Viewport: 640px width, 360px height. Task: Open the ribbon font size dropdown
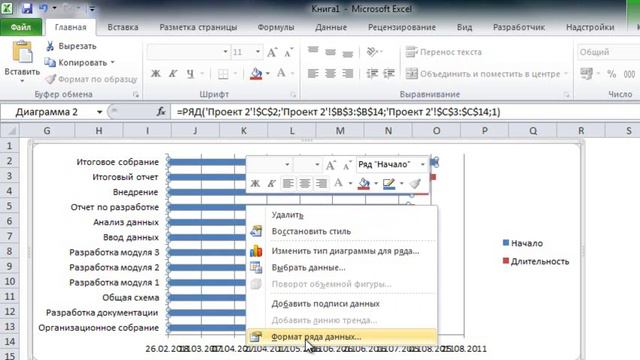tap(258, 52)
